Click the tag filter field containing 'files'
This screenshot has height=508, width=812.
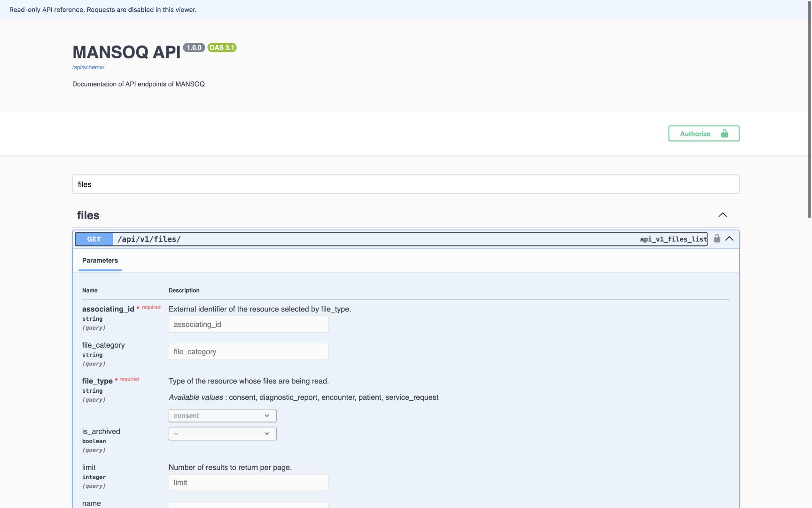(406, 184)
